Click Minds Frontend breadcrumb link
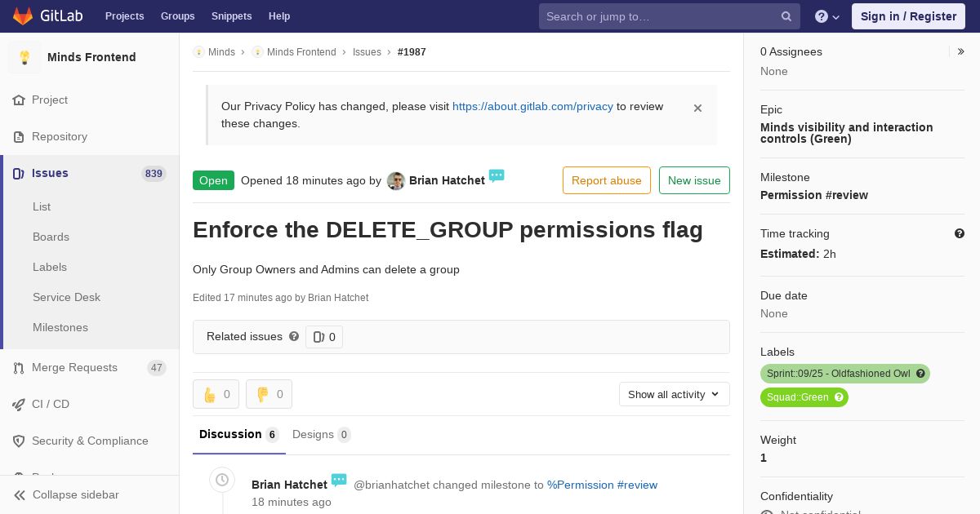This screenshot has height=514, width=980. tap(301, 52)
